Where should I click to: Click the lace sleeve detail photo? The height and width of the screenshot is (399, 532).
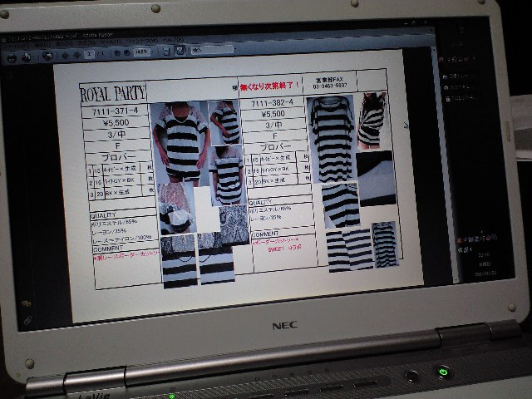coord(176,208)
